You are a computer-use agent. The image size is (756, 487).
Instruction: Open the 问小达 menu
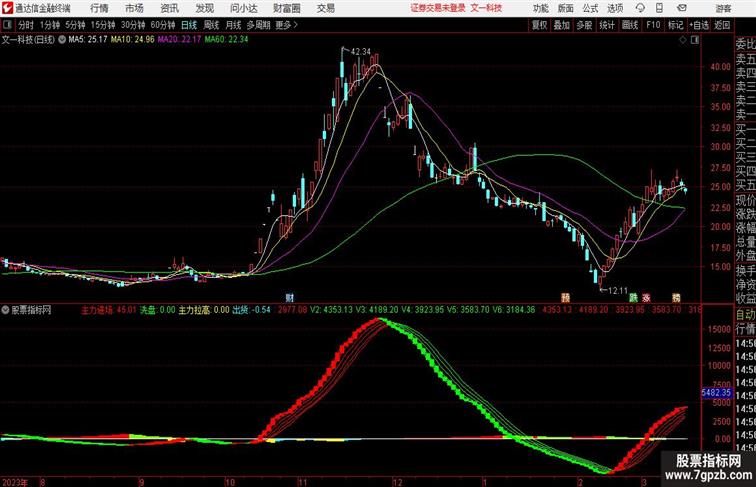pos(243,8)
